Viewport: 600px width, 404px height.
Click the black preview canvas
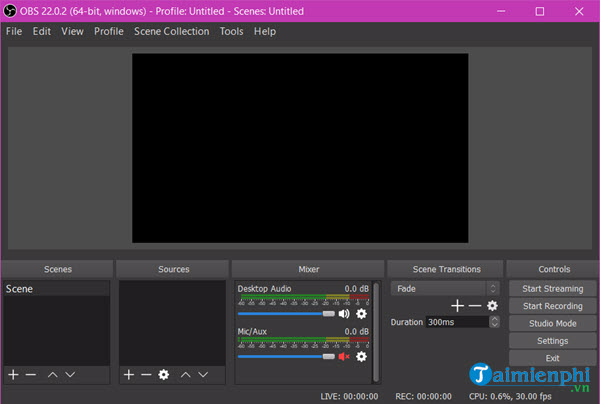click(x=300, y=148)
